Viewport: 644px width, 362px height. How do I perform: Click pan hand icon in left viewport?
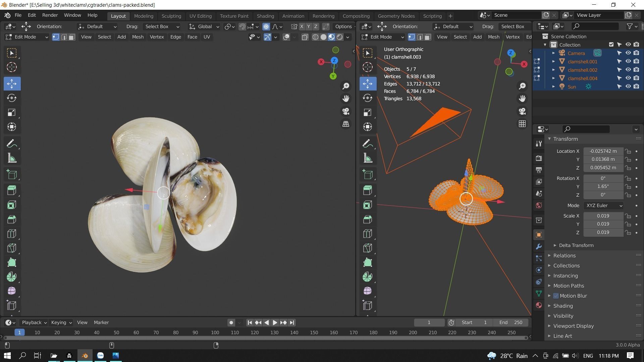tap(346, 99)
